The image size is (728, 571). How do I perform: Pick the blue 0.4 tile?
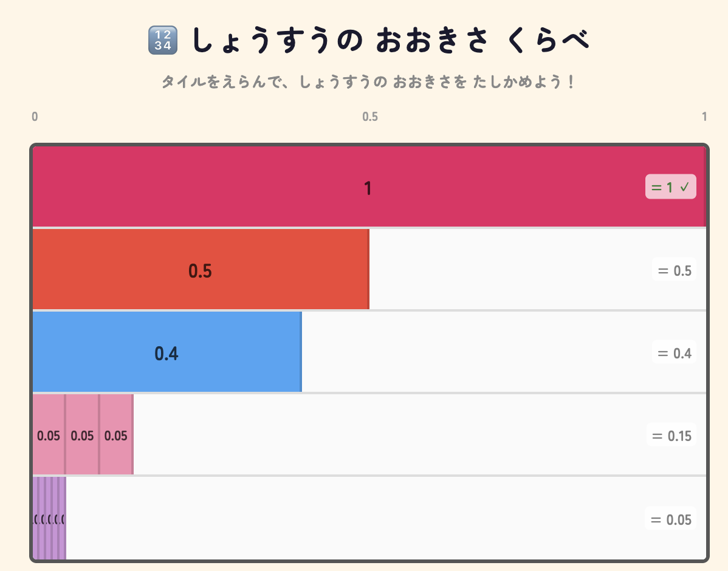[167, 353]
